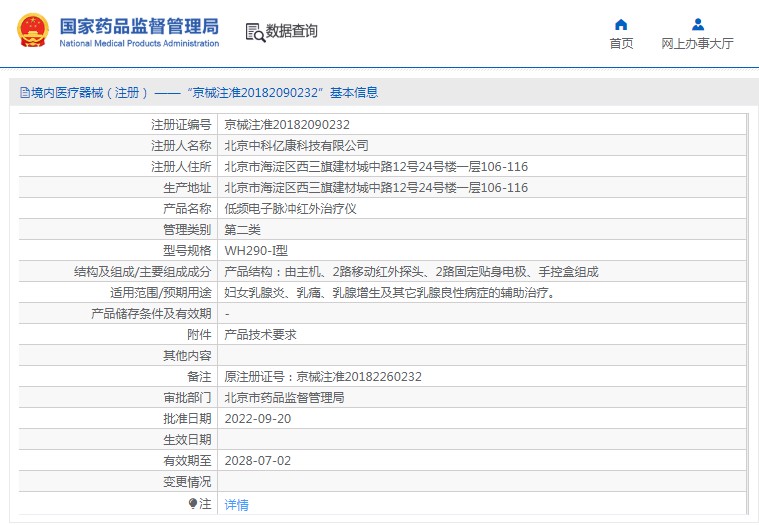759x525 pixels.
Task: Click the 注册人住所 address value
Action: click(x=376, y=167)
